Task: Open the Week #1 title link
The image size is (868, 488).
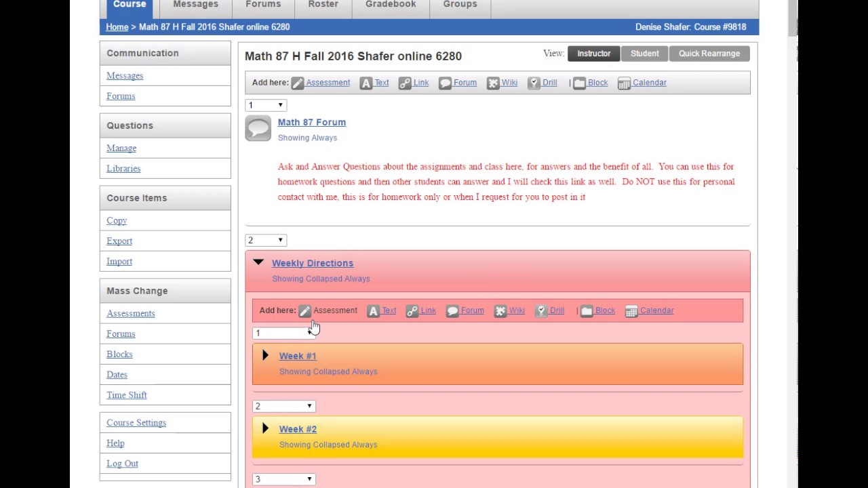Action: pyautogui.click(x=298, y=356)
